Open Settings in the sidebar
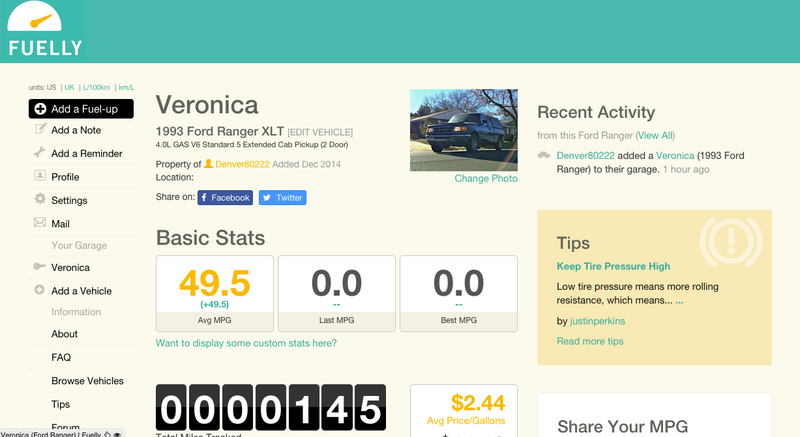Image resolution: width=800 pixels, height=437 pixels. click(x=69, y=200)
